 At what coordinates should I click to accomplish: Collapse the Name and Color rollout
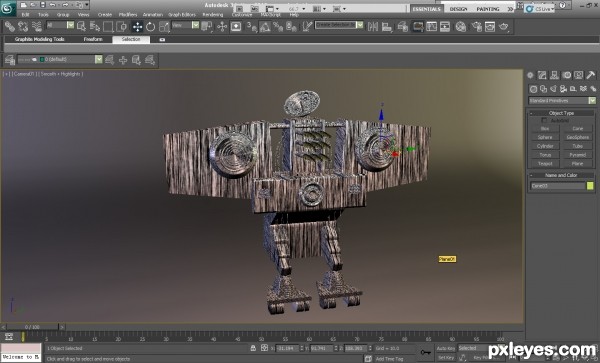click(561, 175)
